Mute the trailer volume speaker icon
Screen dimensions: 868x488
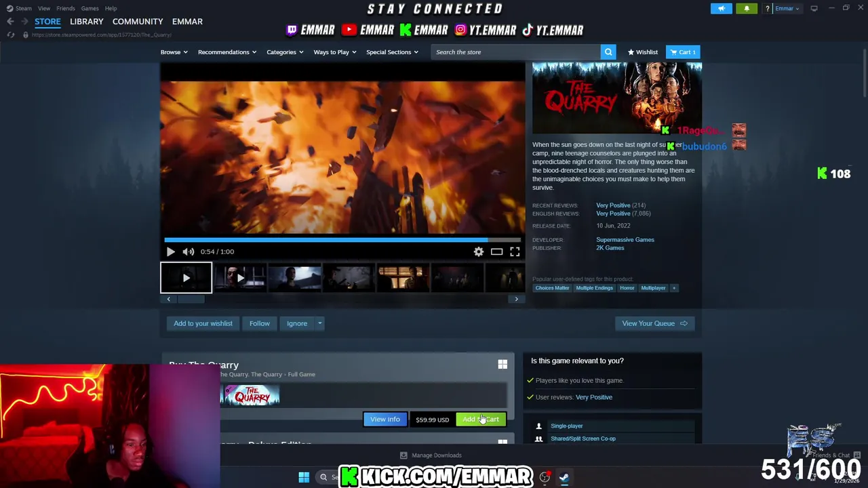(188, 251)
